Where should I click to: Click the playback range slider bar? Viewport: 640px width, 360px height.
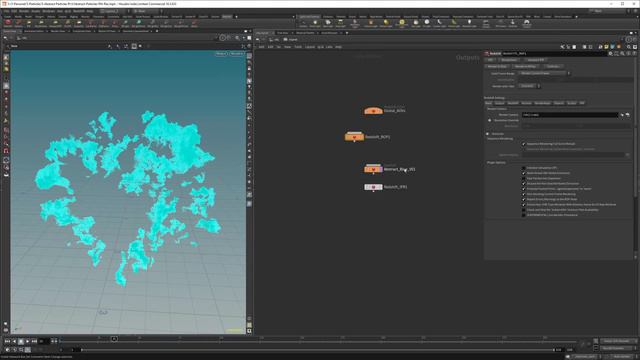click(317, 350)
